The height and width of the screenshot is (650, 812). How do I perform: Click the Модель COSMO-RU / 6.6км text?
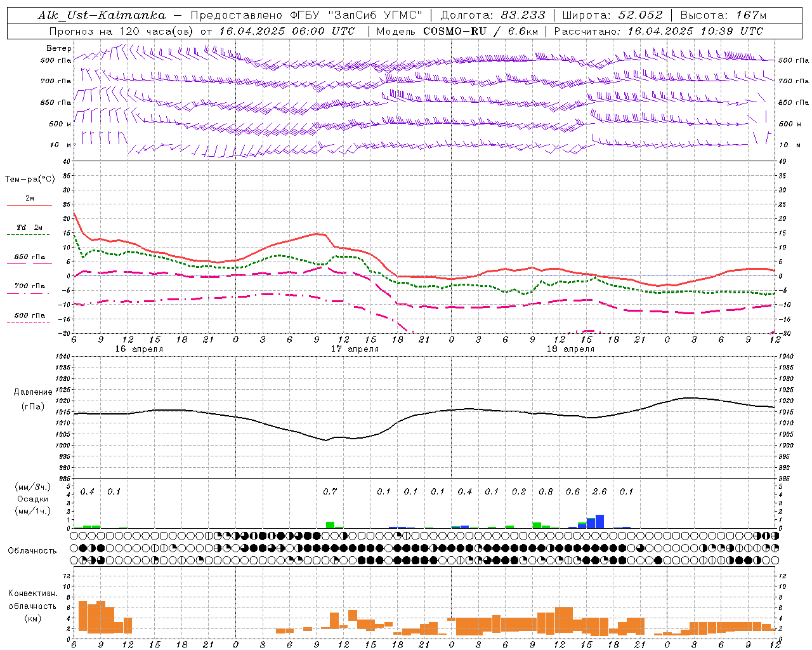(457, 31)
